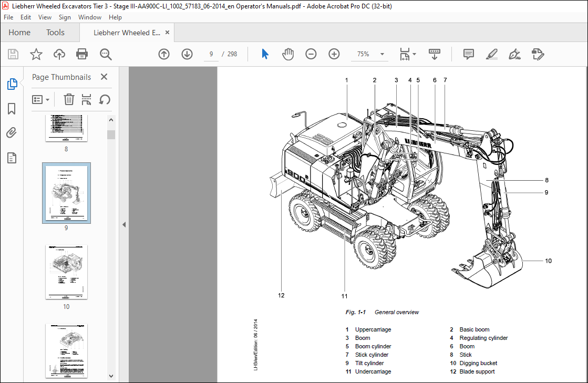Click the 'Digging bucket' legend entry

click(x=479, y=363)
